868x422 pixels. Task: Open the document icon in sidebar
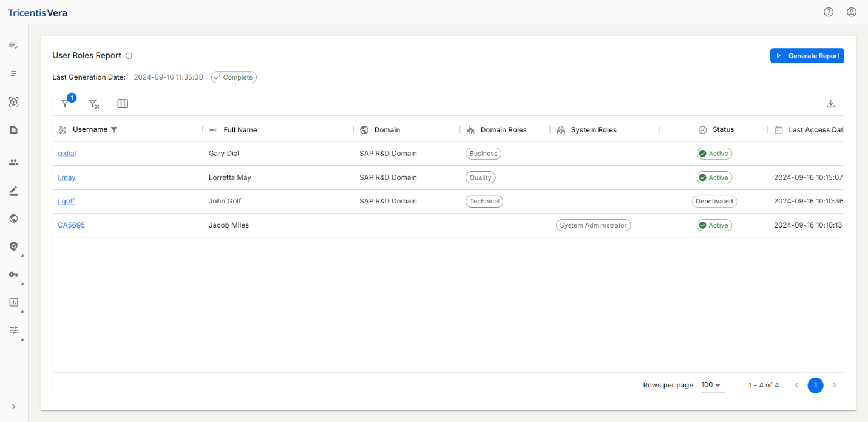[x=13, y=130]
